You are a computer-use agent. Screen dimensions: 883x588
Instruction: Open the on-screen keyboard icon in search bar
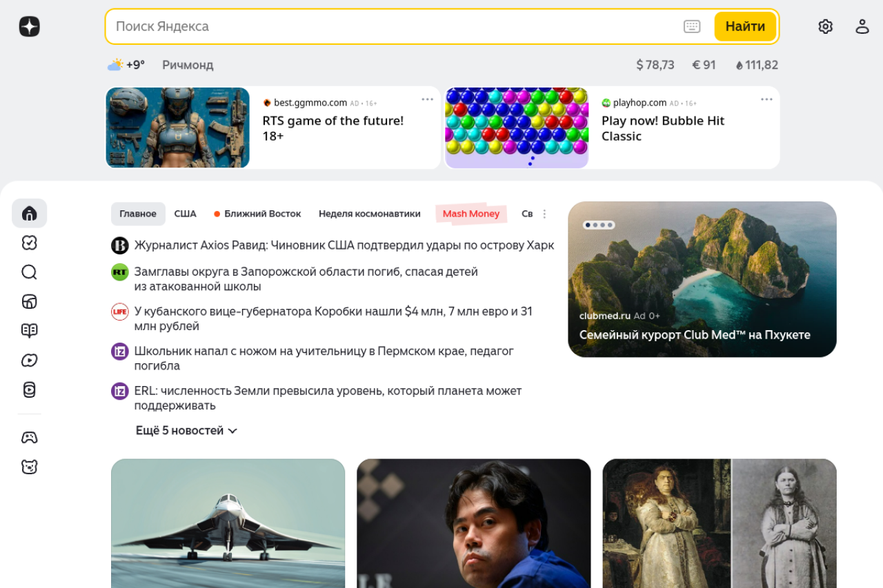[691, 26]
